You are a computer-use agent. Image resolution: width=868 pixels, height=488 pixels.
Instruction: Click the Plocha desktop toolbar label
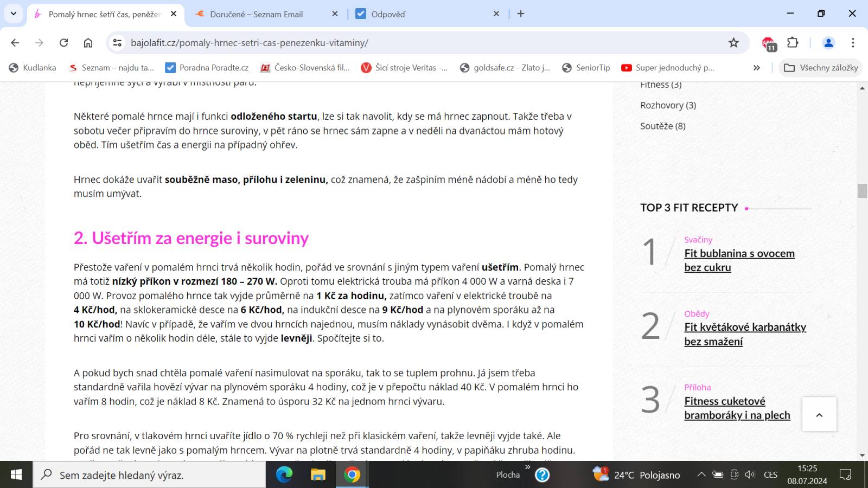pyautogui.click(x=508, y=475)
